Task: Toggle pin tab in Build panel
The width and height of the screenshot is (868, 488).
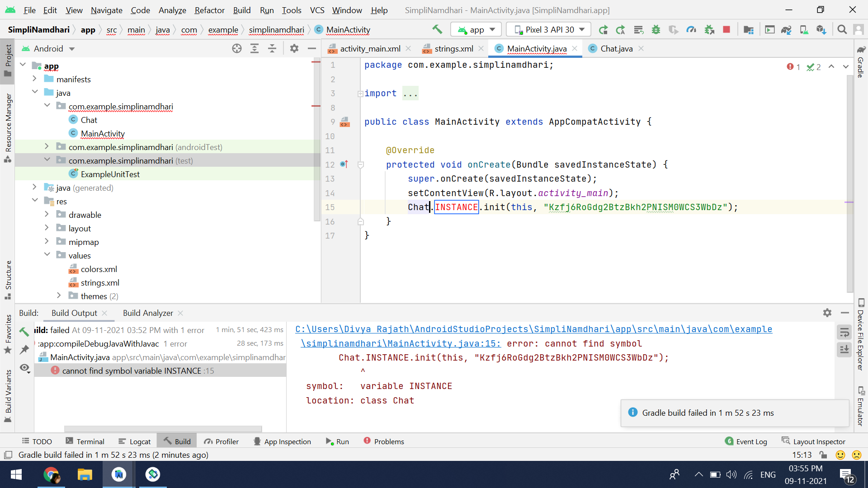Action: point(24,349)
